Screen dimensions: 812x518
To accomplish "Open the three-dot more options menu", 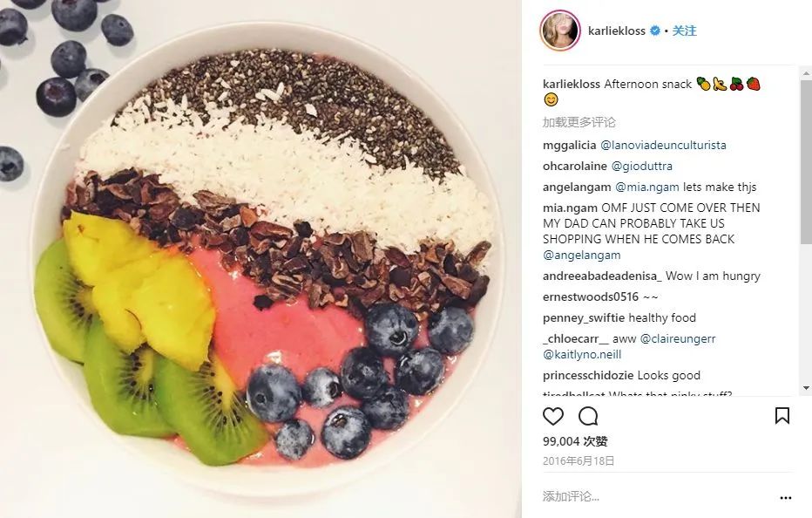I will (x=786, y=498).
